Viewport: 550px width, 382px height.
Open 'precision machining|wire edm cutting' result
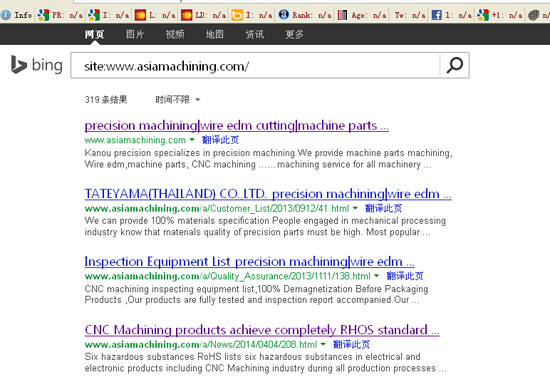tap(236, 126)
